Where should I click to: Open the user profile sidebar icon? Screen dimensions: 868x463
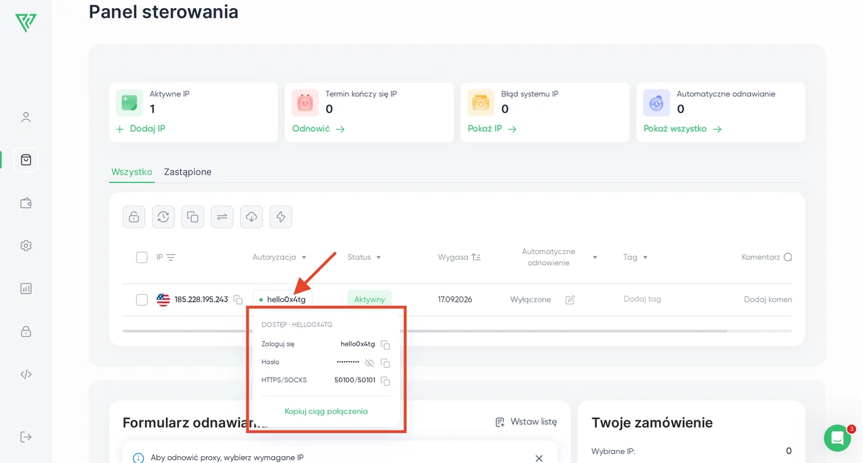pyautogui.click(x=26, y=117)
